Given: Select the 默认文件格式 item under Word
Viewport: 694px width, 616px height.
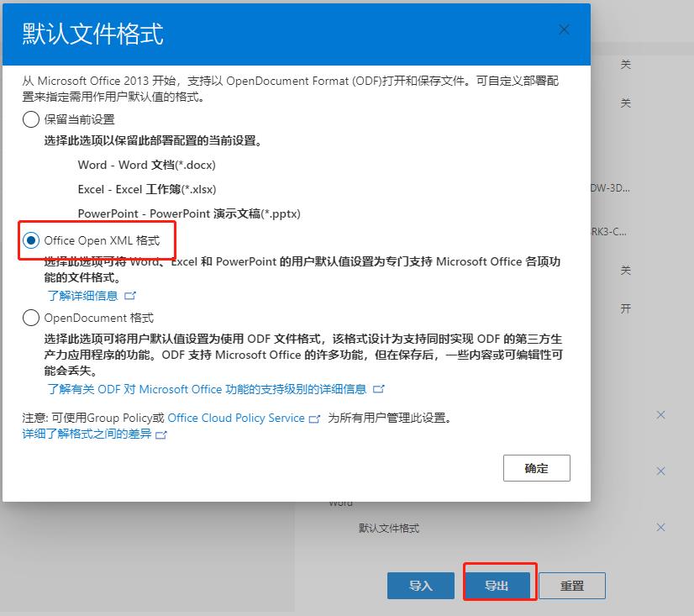Looking at the screenshot, I should pos(389,529).
